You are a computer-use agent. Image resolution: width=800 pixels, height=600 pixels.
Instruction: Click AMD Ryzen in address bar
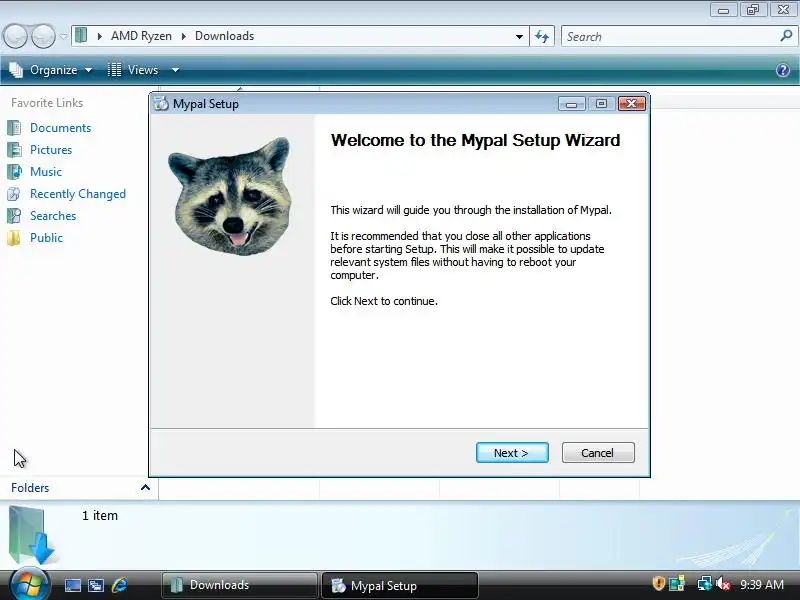141,36
